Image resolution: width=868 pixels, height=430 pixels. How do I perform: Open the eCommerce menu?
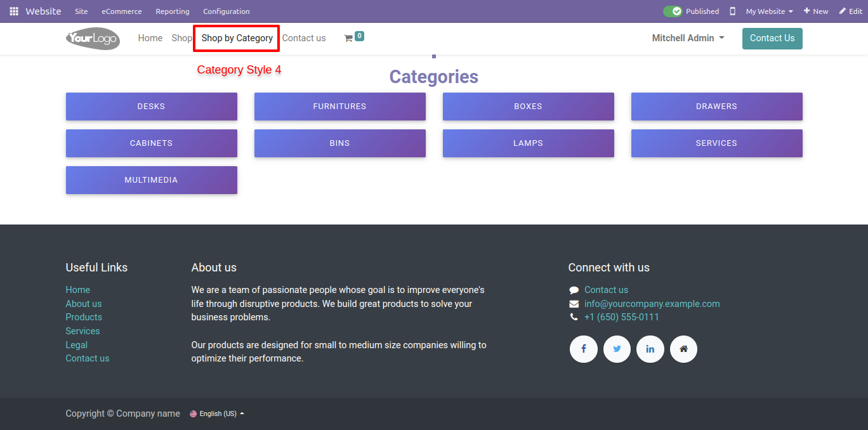coord(122,11)
